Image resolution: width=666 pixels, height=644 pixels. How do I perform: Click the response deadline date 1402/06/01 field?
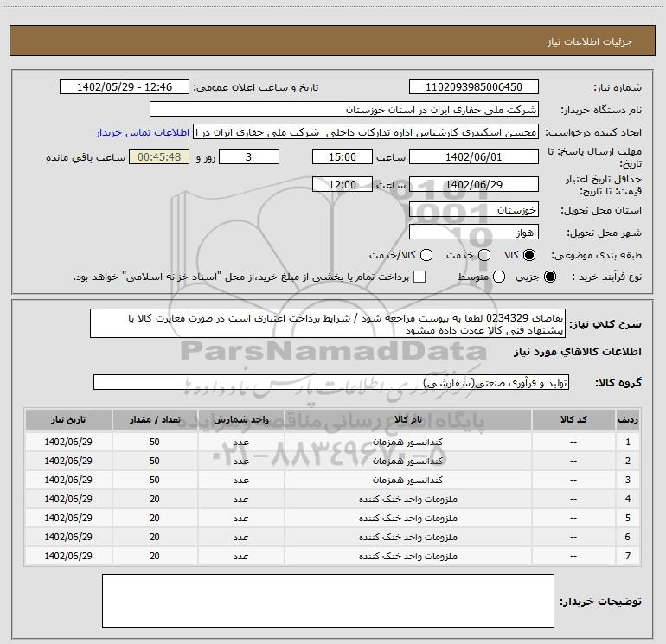pos(473,156)
